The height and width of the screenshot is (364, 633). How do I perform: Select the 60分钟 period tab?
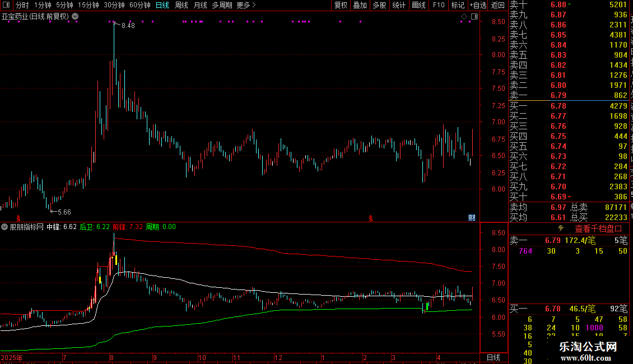pos(139,5)
